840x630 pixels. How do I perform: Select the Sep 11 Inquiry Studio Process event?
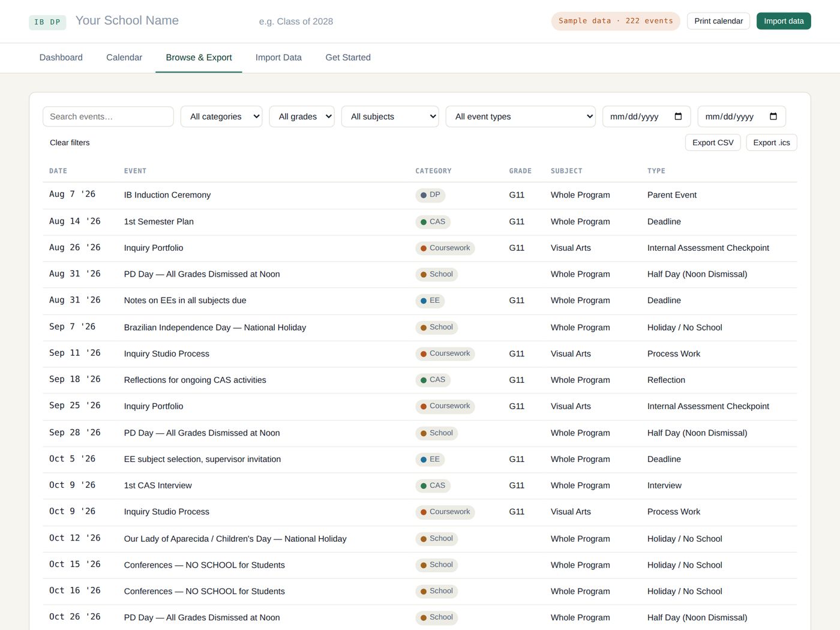point(167,354)
